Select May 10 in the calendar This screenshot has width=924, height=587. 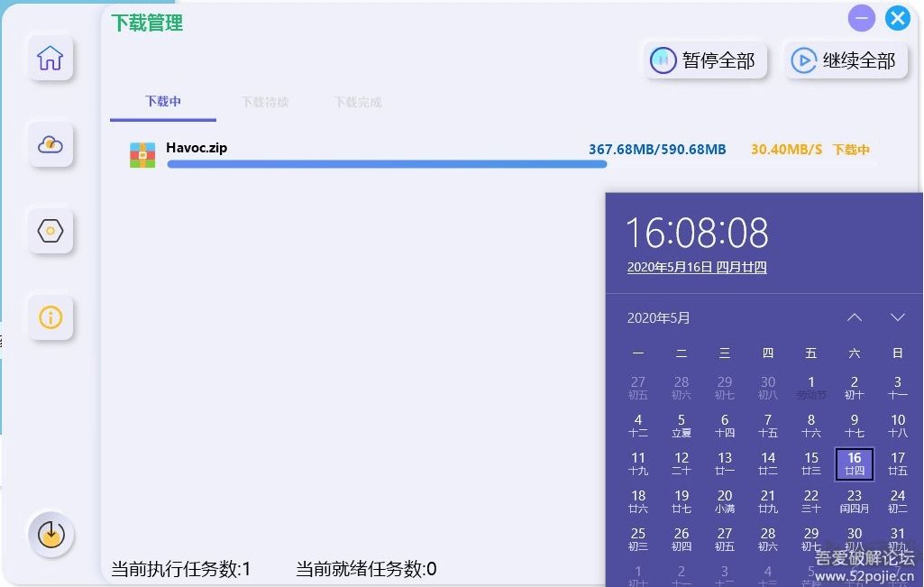[898, 426]
